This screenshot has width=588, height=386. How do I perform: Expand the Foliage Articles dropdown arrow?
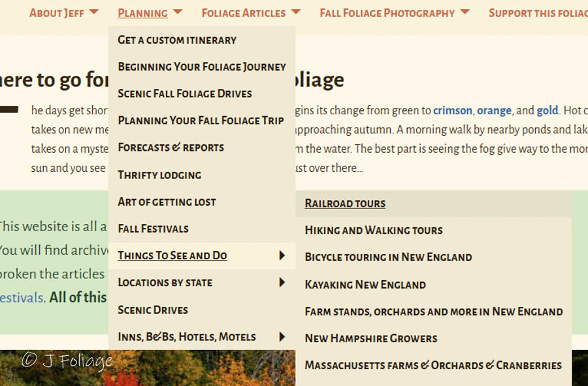(296, 12)
